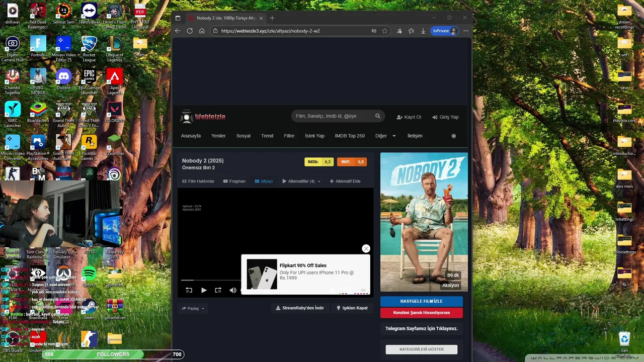Go to the browser home page
The image size is (644, 362).
tap(202, 31)
